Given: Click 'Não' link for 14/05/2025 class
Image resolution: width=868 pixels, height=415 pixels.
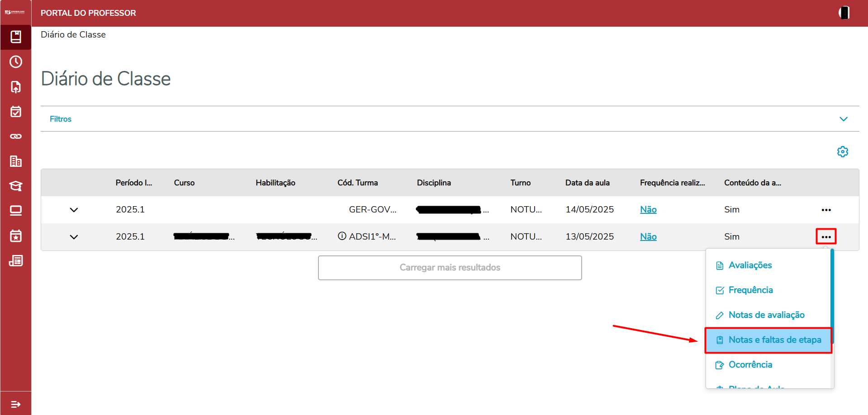Looking at the screenshot, I should pyautogui.click(x=648, y=210).
